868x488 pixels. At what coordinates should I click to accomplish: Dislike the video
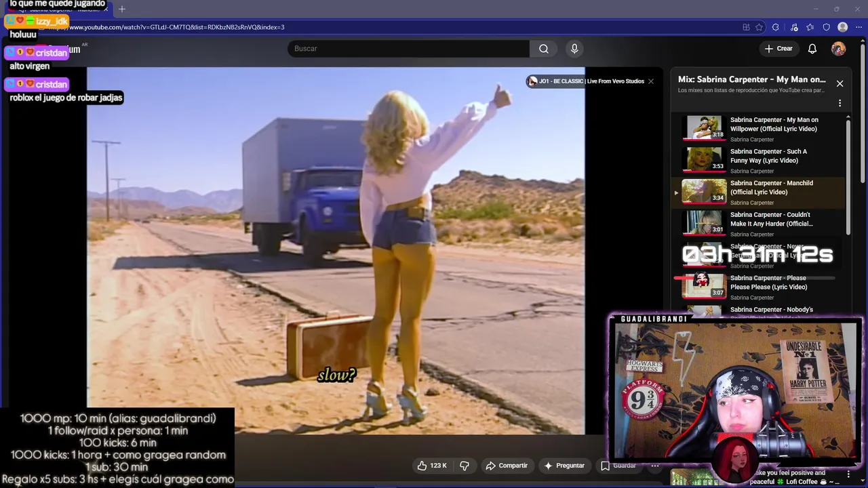(x=465, y=466)
